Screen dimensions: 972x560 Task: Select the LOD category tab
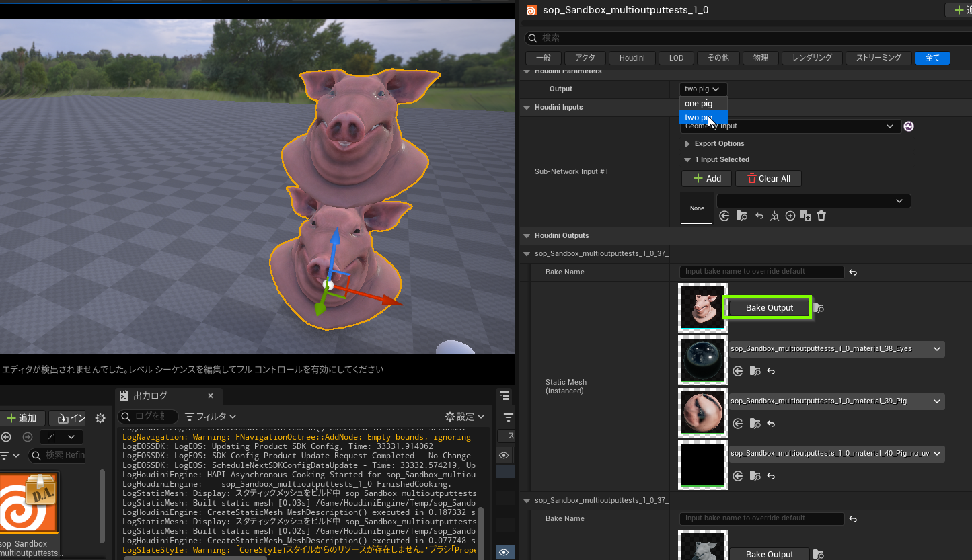point(676,58)
